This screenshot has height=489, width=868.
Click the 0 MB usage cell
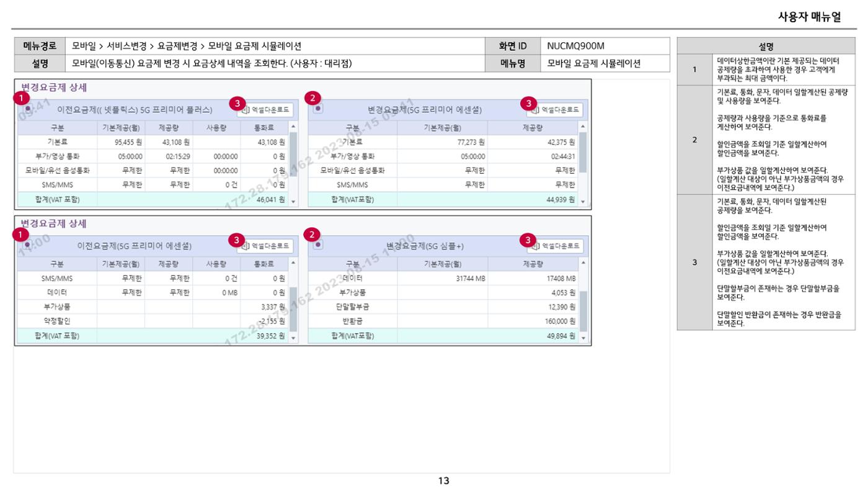[216, 293]
